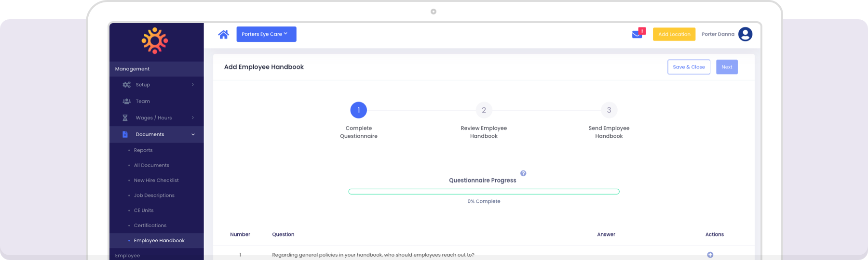Click the home icon in top bar

click(x=223, y=34)
